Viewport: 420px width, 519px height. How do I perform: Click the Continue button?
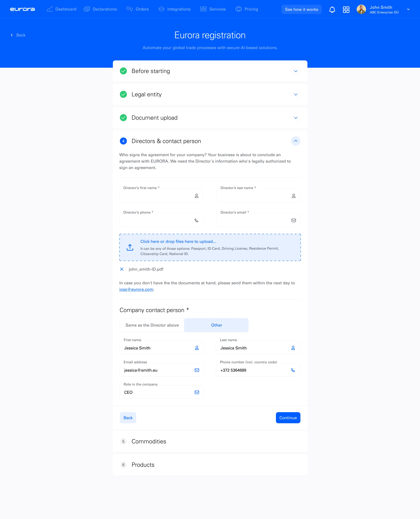coord(288,418)
